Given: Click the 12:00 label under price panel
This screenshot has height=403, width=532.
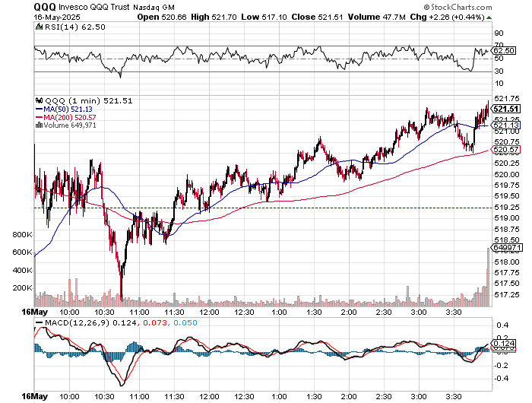Looking at the screenshot, I should pos(209,313).
